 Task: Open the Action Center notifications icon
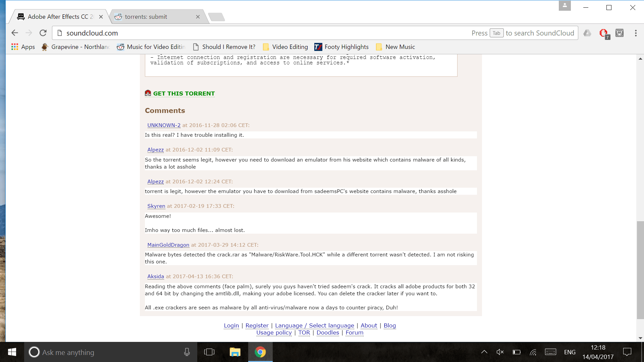pyautogui.click(x=627, y=352)
